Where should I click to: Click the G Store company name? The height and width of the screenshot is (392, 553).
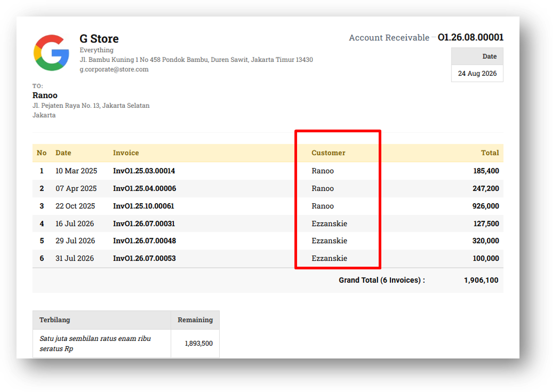(x=99, y=38)
